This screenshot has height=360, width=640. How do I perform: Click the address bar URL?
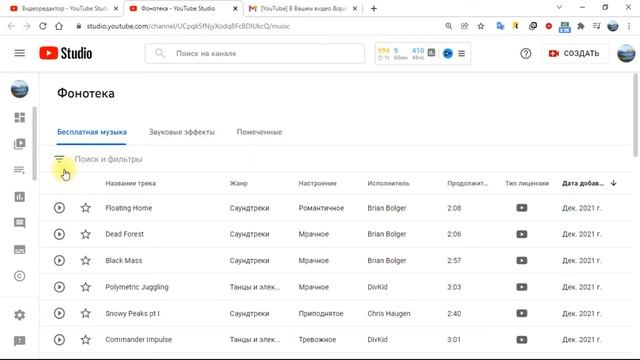[188, 26]
